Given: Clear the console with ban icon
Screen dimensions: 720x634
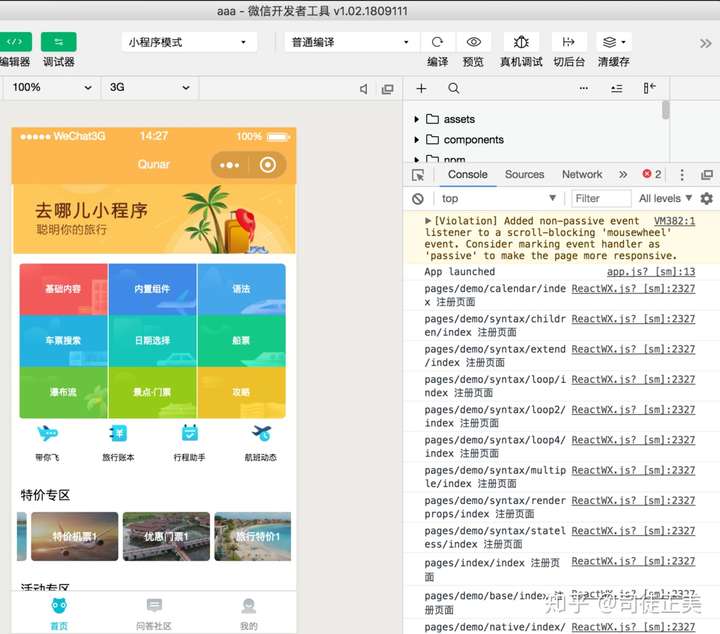Looking at the screenshot, I should (x=418, y=199).
